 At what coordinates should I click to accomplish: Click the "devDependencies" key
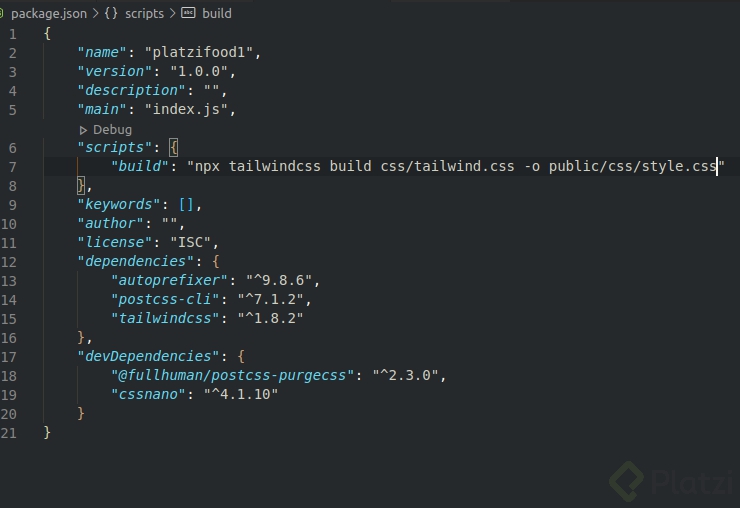[148, 356]
